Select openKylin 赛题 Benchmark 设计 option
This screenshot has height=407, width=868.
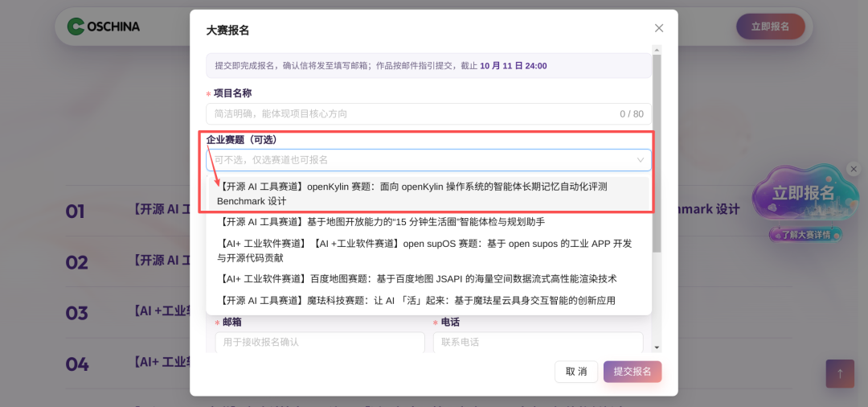[x=428, y=194]
